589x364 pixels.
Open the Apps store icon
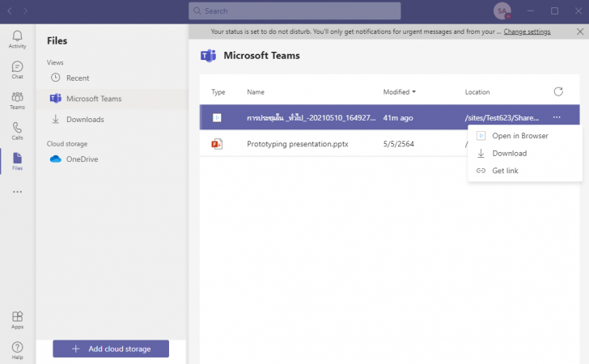17,320
